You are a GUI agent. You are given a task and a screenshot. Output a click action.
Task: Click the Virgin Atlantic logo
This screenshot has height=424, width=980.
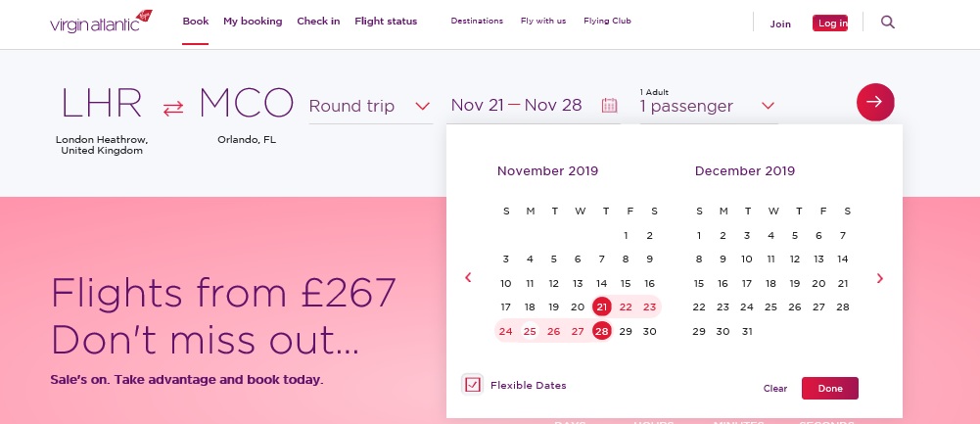(x=101, y=22)
